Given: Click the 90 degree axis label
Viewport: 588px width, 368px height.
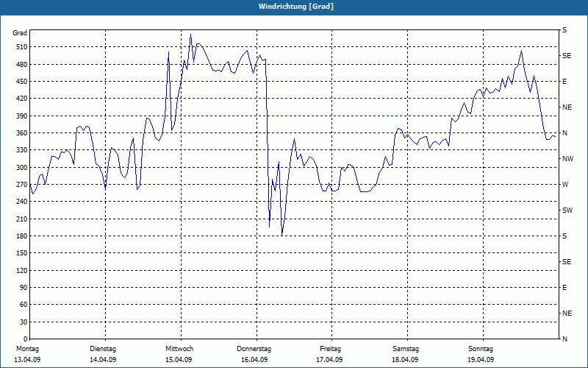Looking at the screenshot, I should pos(24,288).
